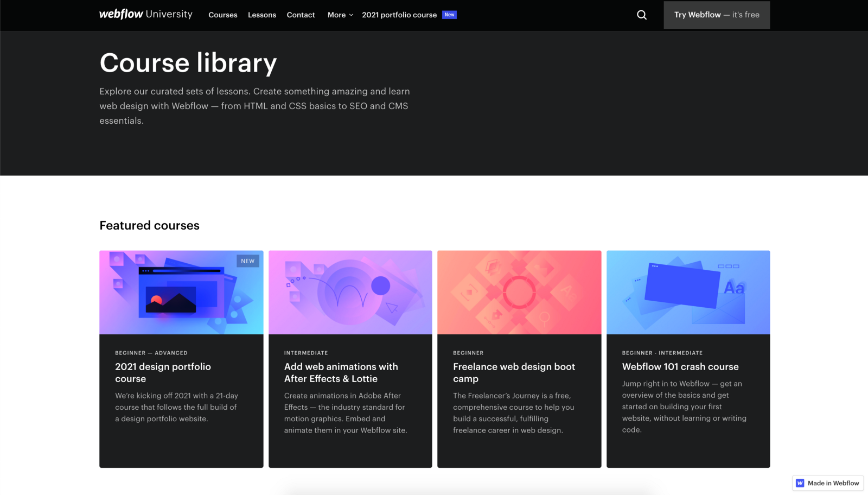868x495 pixels.
Task: Open the Webflow 101 crash course title link
Action: tap(680, 366)
